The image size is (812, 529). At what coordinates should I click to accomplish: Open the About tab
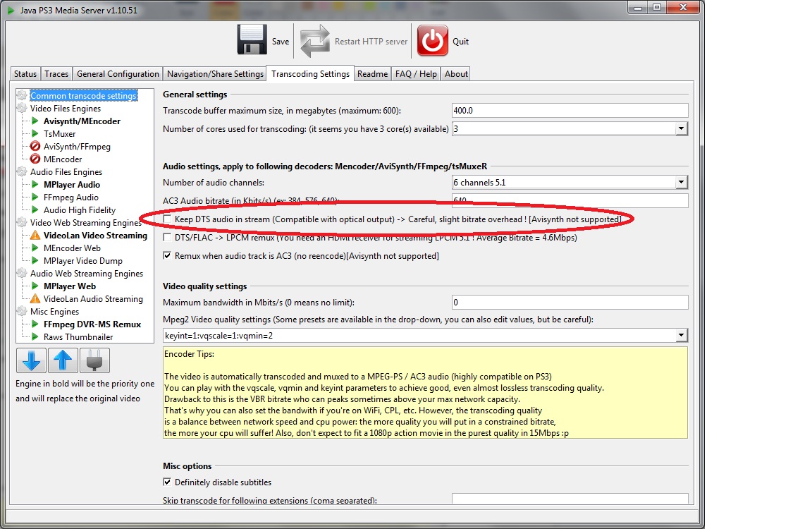pyautogui.click(x=456, y=73)
